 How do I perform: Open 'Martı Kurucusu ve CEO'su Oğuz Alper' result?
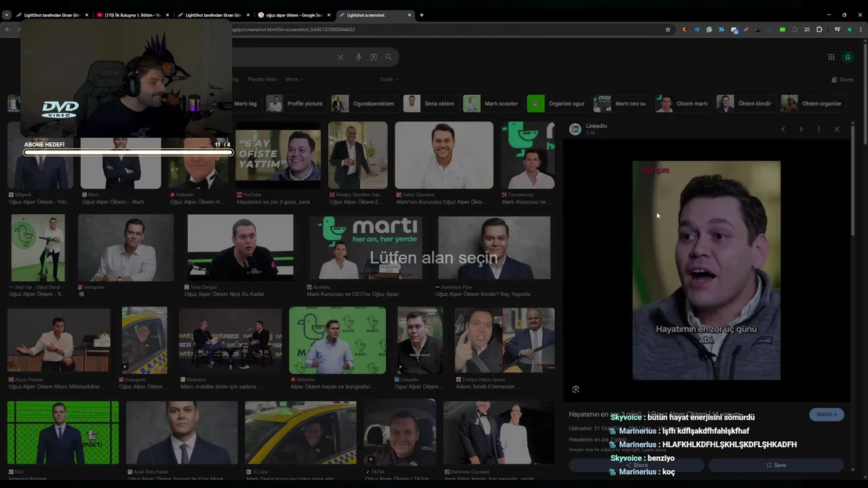pos(355,294)
